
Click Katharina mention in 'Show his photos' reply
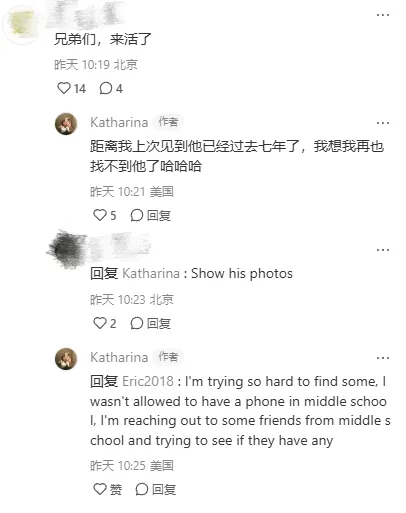pos(151,273)
